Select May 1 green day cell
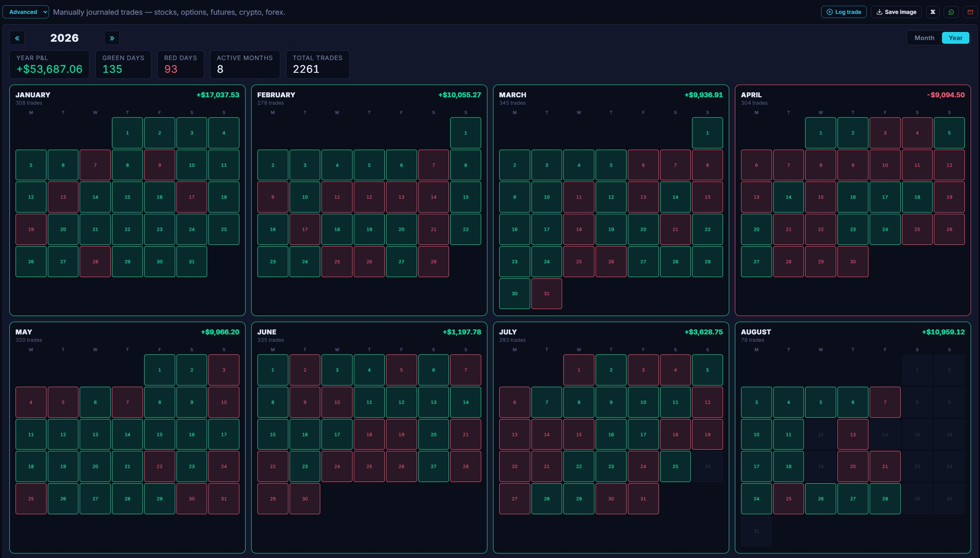The image size is (980, 558). [160, 370]
